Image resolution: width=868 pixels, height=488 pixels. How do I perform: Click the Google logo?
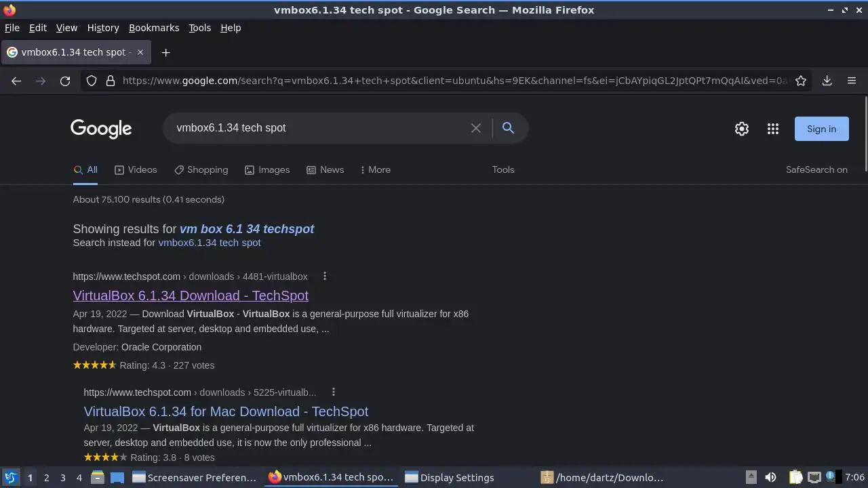pos(101,129)
